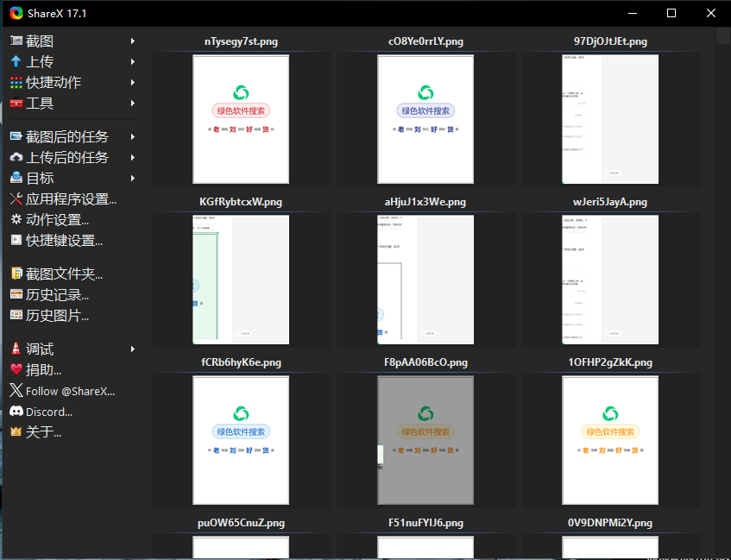Click the 截图文件夹 folder icon
This screenshot has height=560, width=731.
tap(16, 274)
